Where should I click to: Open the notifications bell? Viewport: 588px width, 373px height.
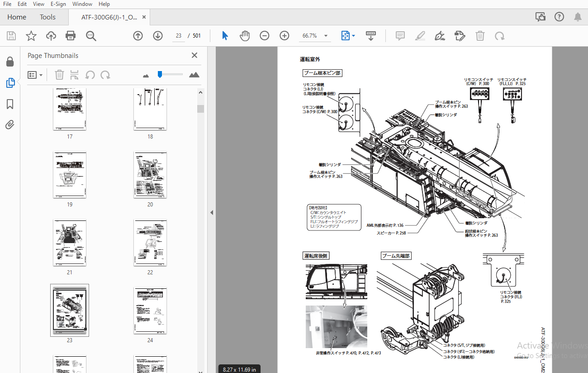point(578,17)
